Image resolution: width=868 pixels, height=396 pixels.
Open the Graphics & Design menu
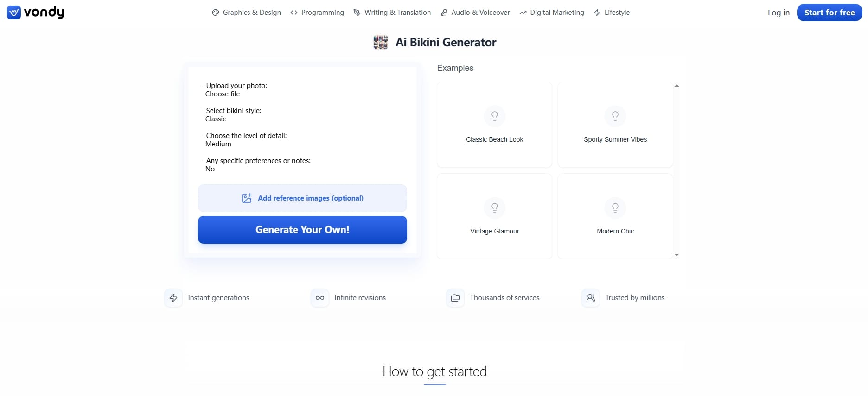click(x=247, y=13)
